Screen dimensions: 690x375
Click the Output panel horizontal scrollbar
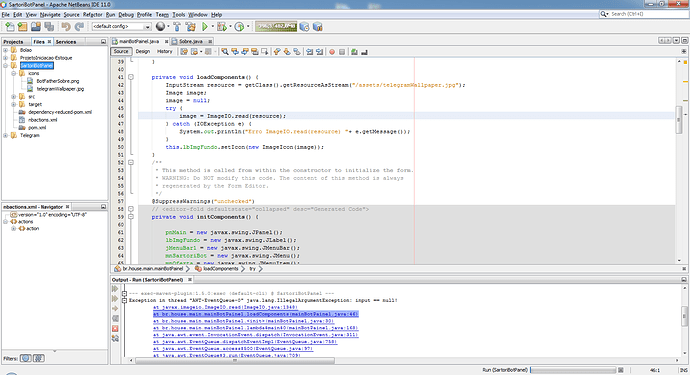click(235, 360)
